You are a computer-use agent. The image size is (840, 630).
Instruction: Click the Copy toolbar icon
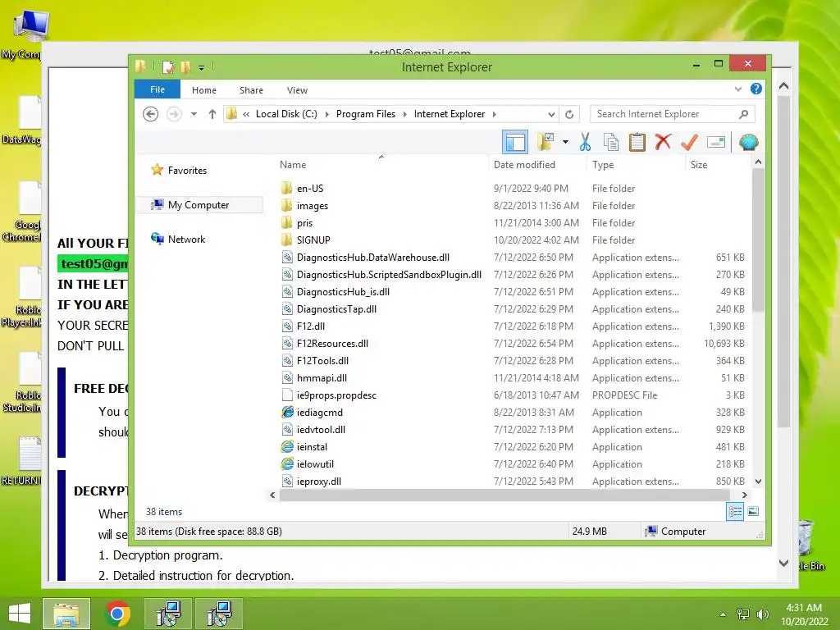tap(610, 142)
